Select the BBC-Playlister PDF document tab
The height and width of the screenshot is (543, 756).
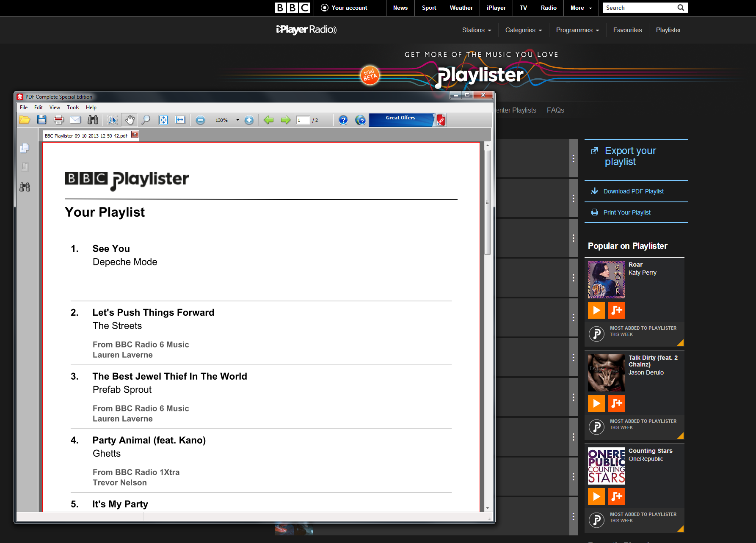86,136
